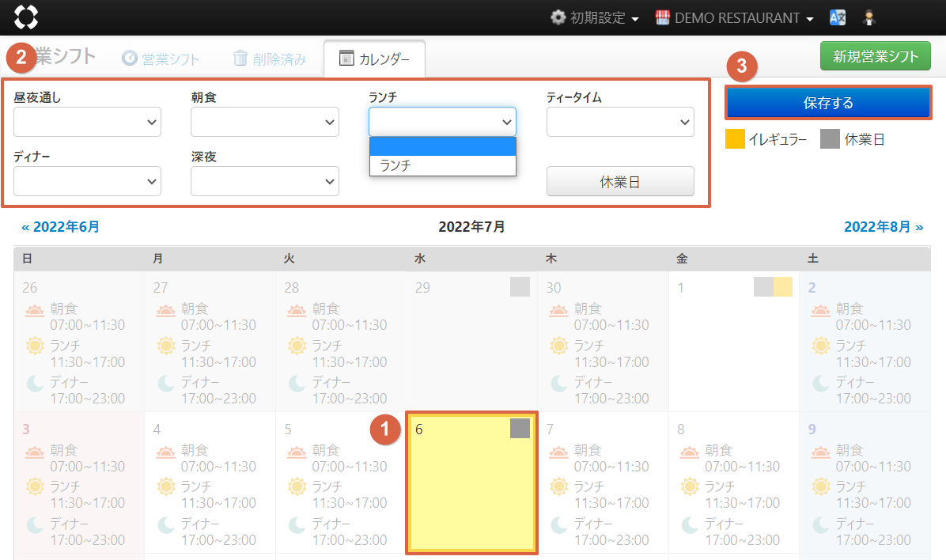Open the 営業シフト tab
This screenshot has height=560, width=946.
click(x=161, y=59)
